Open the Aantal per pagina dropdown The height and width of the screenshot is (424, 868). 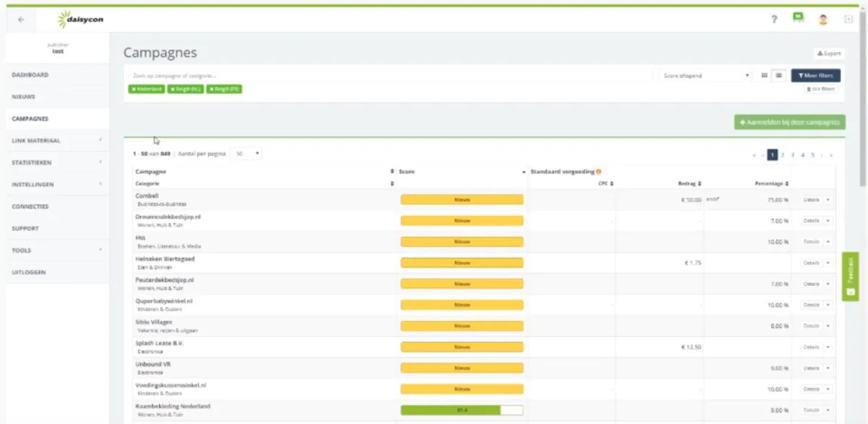(x=247, y=153)
